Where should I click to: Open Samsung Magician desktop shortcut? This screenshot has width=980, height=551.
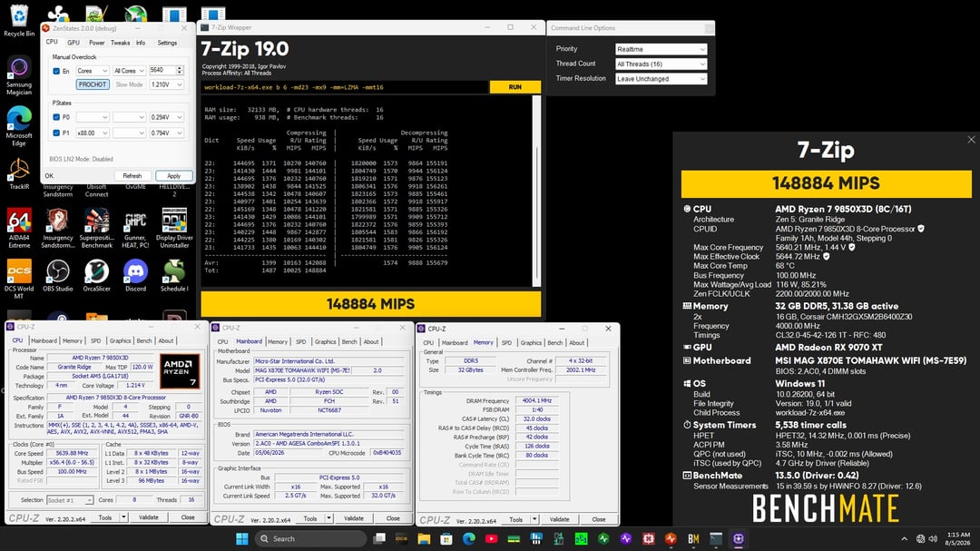tap(19, 75)
